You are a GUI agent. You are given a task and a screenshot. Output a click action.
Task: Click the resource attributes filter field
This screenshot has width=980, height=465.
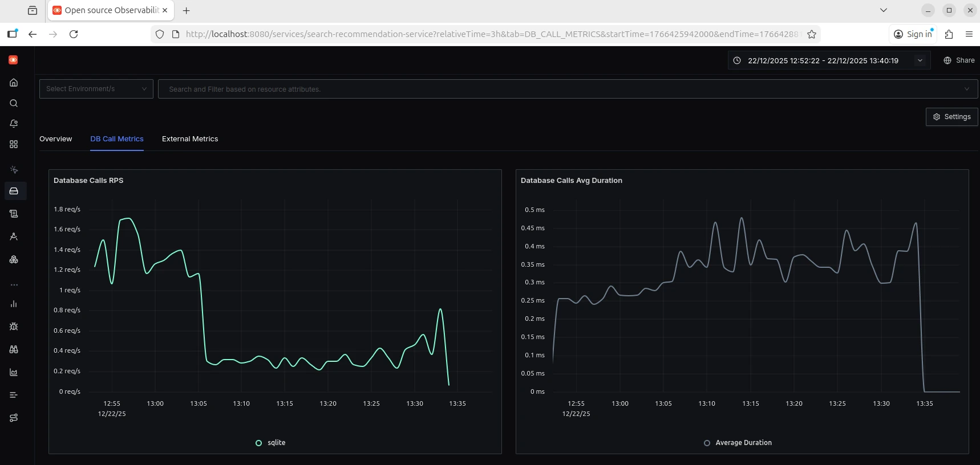point(559,89)
